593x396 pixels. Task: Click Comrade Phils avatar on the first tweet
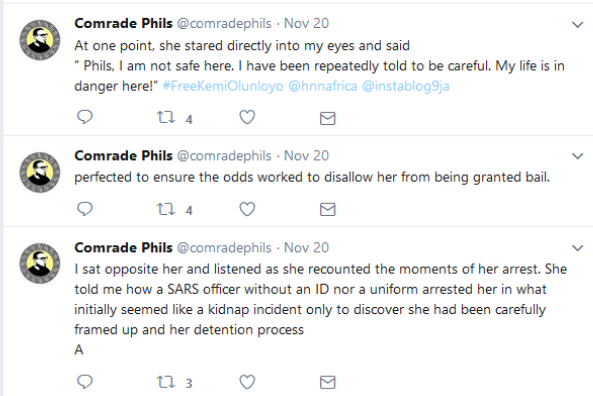point(40,40)
